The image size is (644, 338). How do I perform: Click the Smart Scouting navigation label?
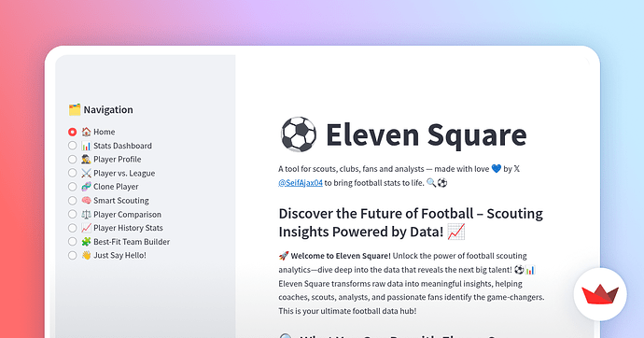pyautogui.click(x=121, y=201)
